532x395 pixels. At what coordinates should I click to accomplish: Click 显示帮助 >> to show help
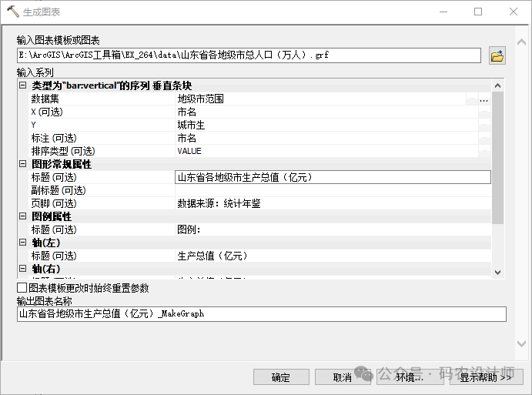[486, 377]
